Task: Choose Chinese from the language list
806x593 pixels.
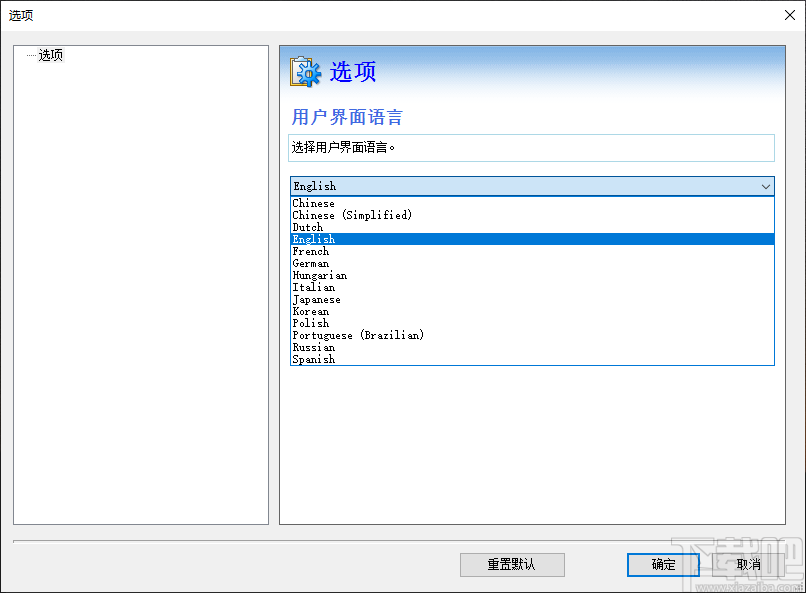Action: (x=532, y=203)
